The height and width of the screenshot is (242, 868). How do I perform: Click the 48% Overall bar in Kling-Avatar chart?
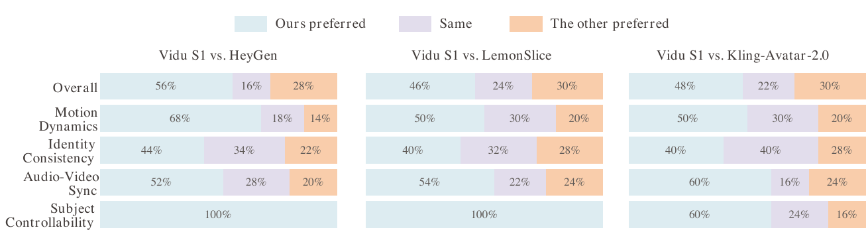pyautogui.click(x=686, y=86)
